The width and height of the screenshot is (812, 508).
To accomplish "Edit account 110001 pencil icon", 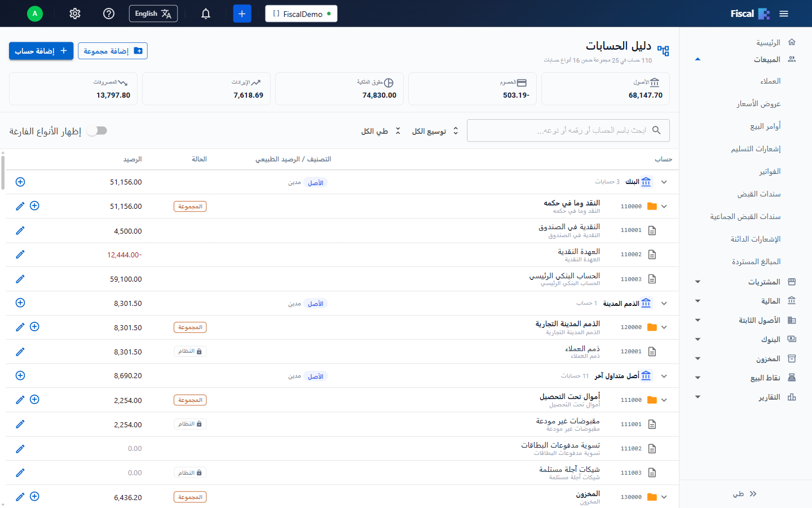I will pos(20,230).
